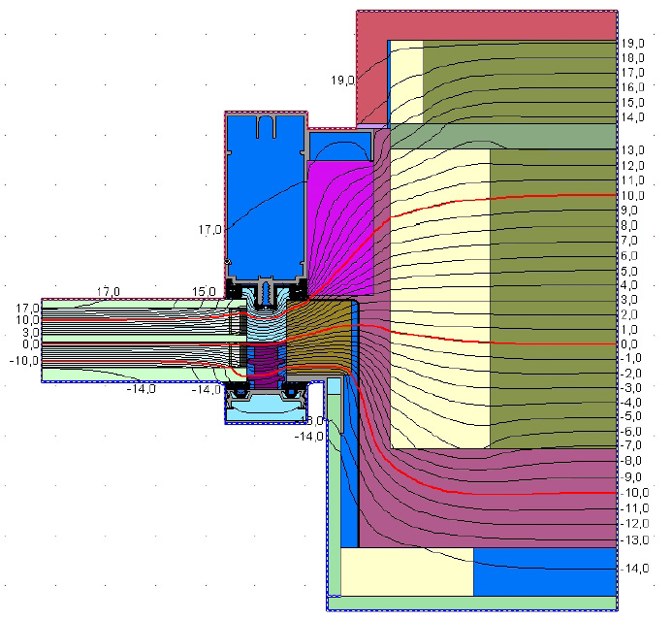Screen dimensions: 672x620
Task: Select the olive green wall region
Action: click(553, 291)
